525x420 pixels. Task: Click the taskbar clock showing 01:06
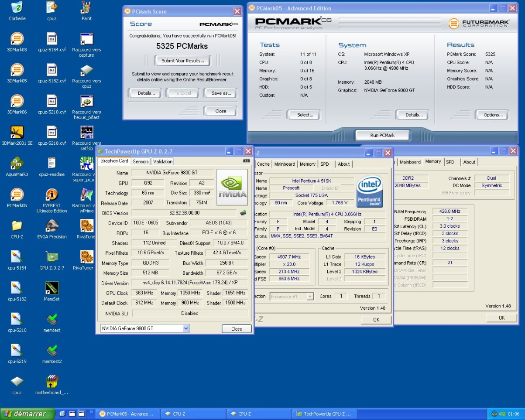[x=513, y=414]
